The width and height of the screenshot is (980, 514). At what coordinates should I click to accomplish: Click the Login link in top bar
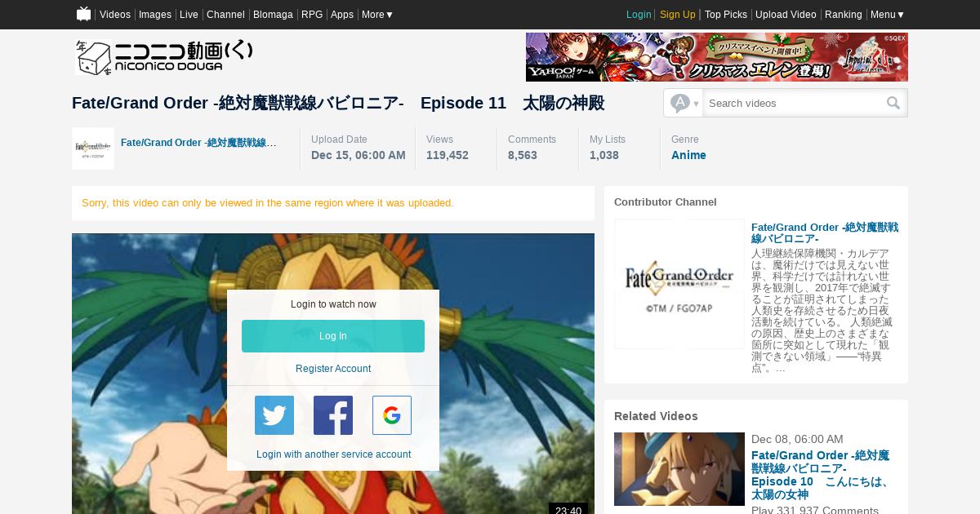pos(639,15)
